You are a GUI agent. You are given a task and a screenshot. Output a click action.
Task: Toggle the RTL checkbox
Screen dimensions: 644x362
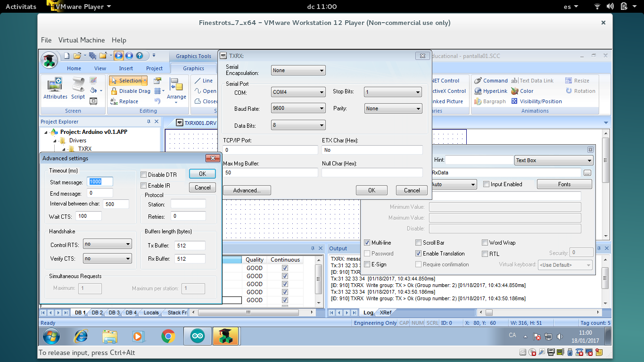(485, 254)
